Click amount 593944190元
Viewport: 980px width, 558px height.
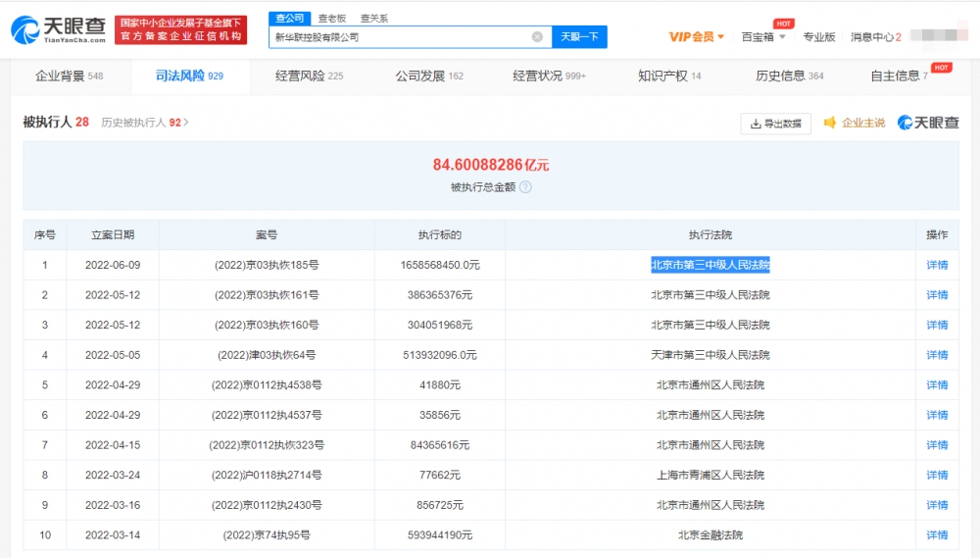point(440,534)
